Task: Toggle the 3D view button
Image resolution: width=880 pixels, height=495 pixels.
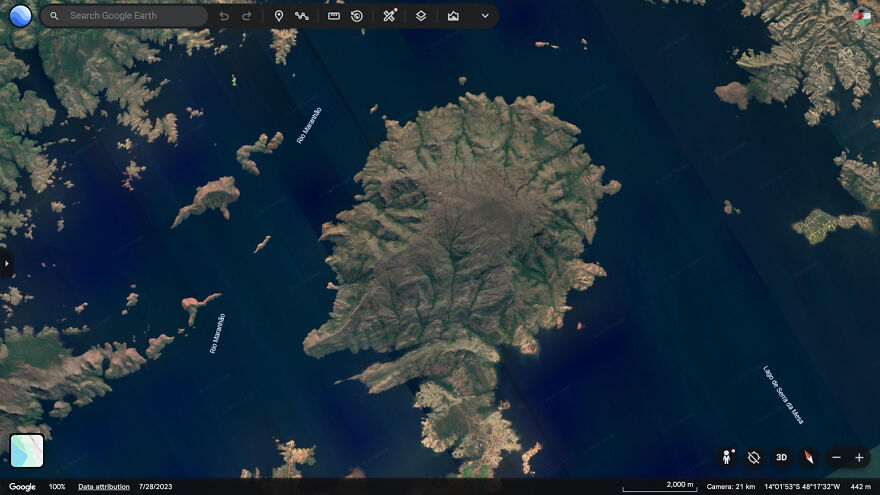Action: [x=781, y=457]
